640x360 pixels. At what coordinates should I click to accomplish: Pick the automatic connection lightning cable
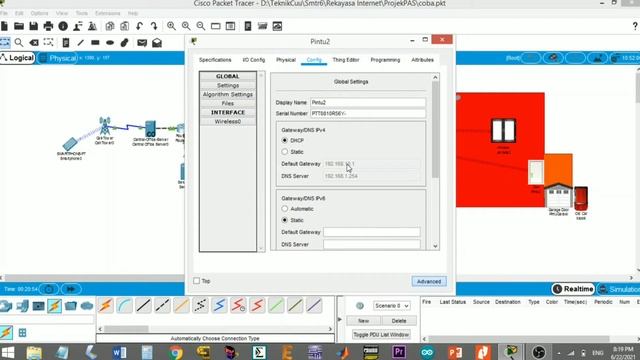[x=106, y=305]
